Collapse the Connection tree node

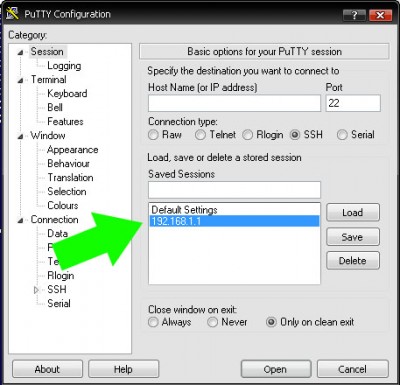(21, 220)
